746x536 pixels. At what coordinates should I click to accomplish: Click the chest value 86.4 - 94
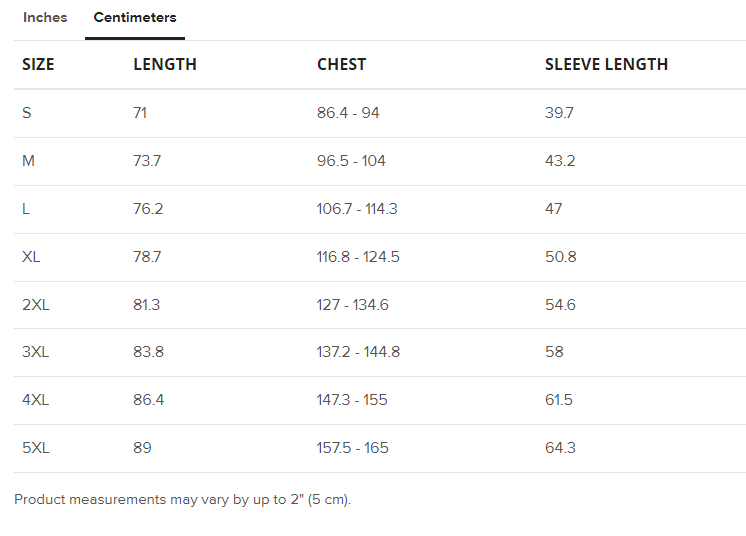click(x=348, y=113)
